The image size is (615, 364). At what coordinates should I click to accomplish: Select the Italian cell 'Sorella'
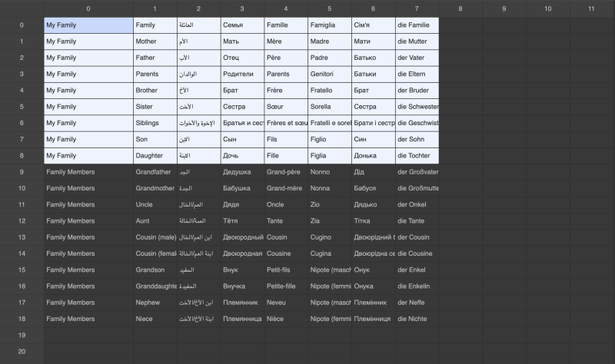coord(330,107)
